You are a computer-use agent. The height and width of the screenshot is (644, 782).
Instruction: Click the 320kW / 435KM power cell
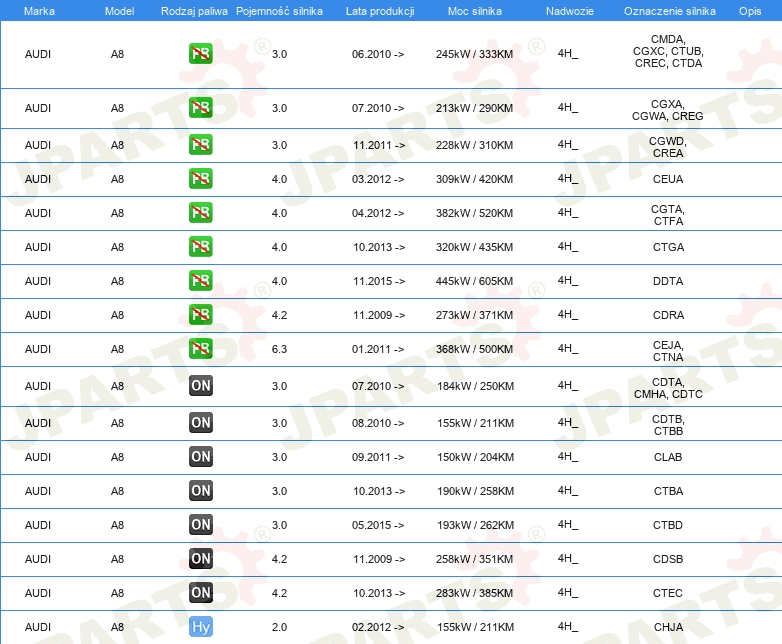pyautogui.click(x=474, y=247)
